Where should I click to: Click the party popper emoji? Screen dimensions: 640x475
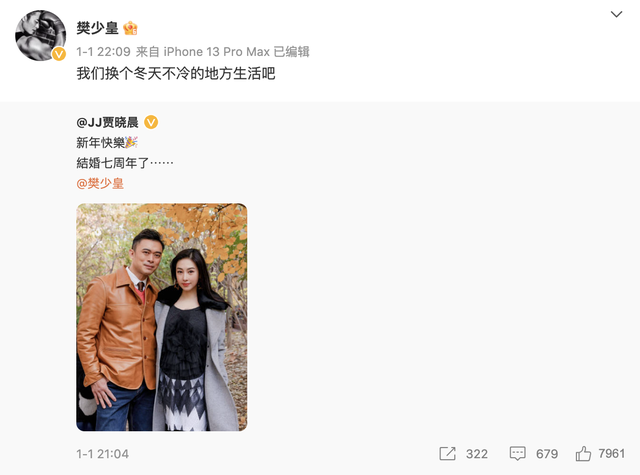tap(131, 142)
